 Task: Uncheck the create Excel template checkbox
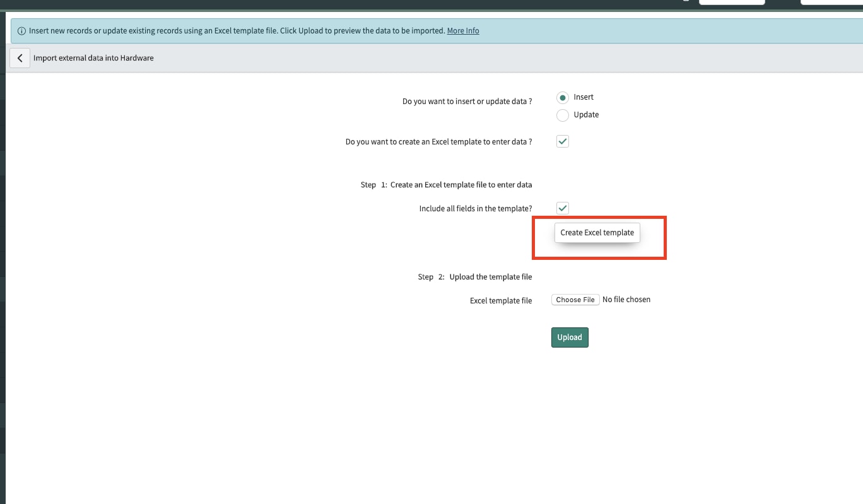point(563,142)
